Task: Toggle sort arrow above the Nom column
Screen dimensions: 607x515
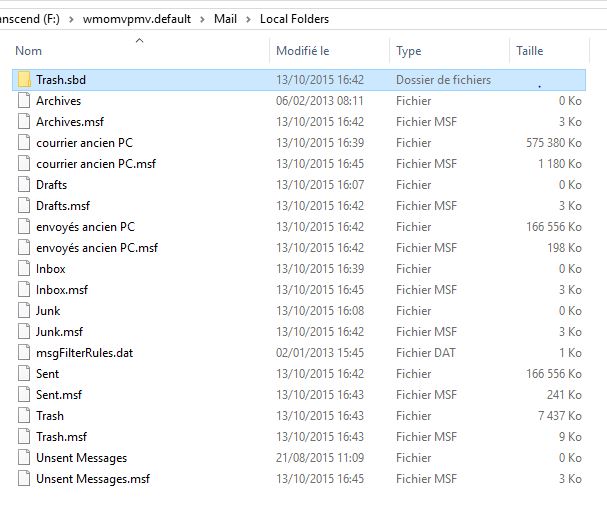Action: [x=139, y=41]
